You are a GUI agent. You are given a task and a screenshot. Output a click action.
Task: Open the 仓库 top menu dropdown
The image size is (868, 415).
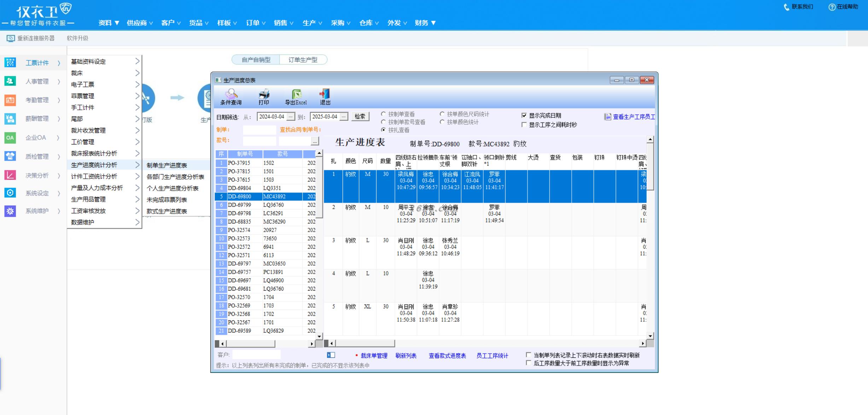(x=369, y=23)
